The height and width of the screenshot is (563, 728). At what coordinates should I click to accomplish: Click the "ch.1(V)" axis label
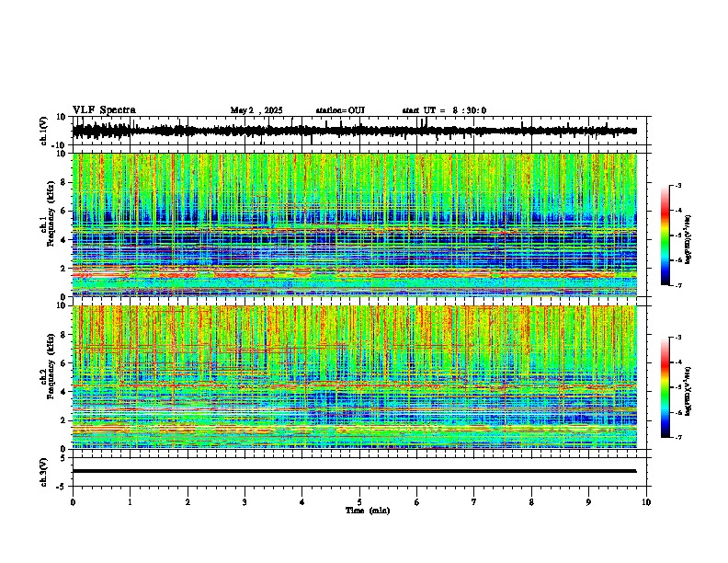click(x=44, y=131)
